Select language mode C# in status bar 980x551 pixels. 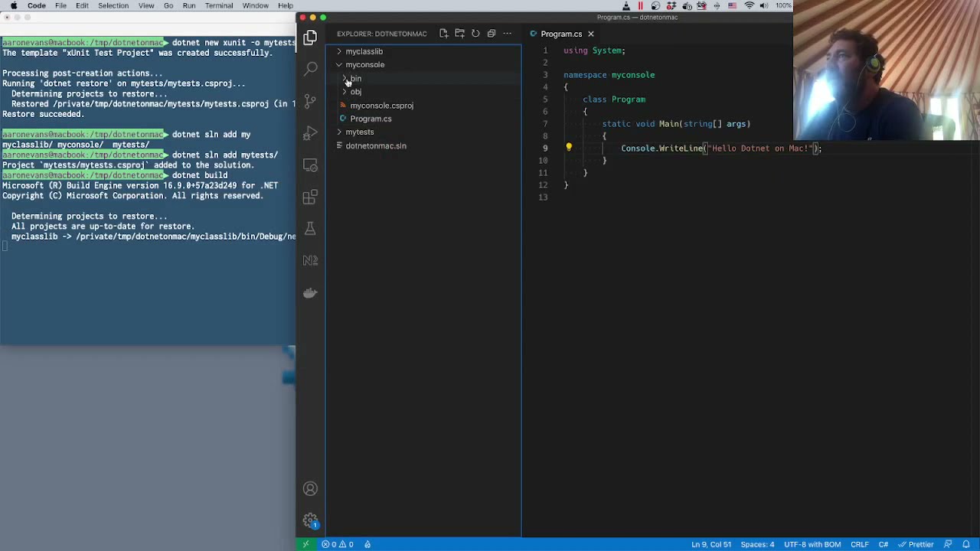pyautogui.click(x=883, y=544)
